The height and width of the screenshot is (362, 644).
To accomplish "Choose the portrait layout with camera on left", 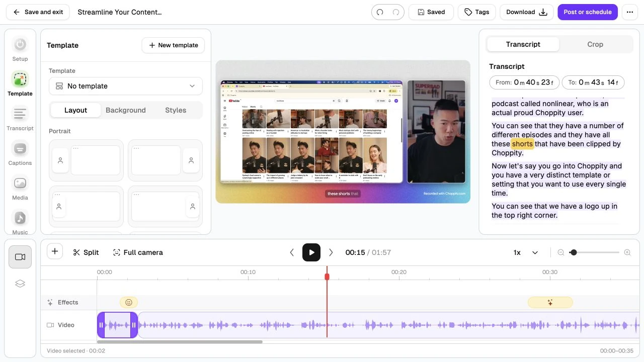I will (86, 160).
